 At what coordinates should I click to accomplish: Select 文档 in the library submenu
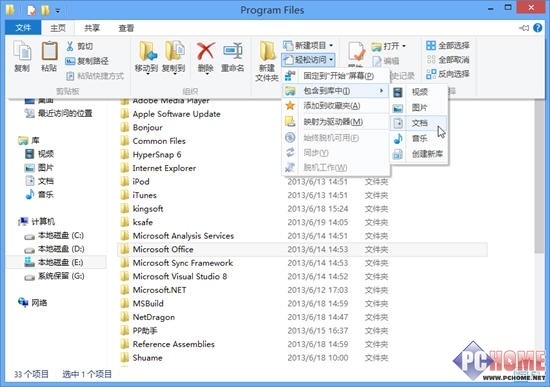[419, 123]
